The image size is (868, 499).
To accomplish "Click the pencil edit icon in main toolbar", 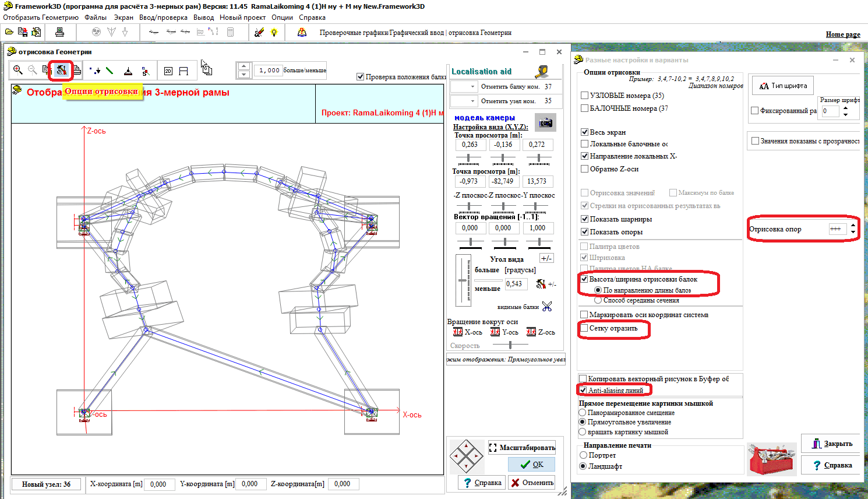I will point(259,33).
